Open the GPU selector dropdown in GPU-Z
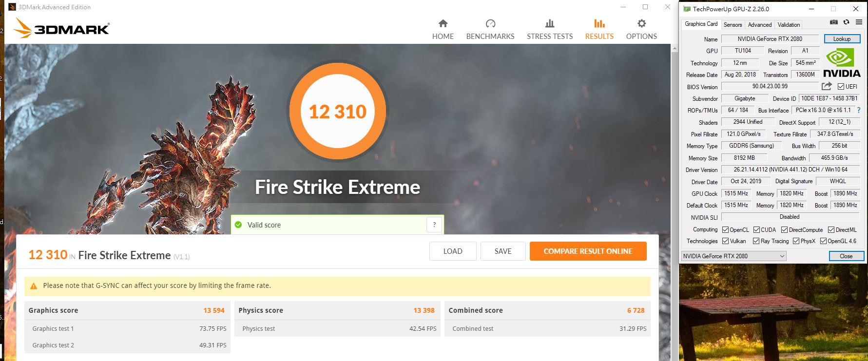 click(733, 256)
